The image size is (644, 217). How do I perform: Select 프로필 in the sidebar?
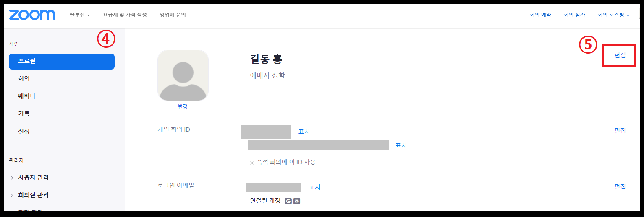pos(61,61)
